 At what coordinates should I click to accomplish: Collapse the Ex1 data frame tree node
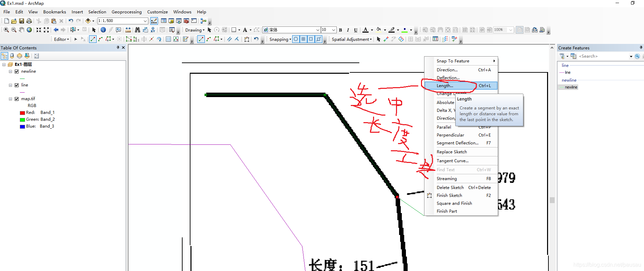[4, 64]
